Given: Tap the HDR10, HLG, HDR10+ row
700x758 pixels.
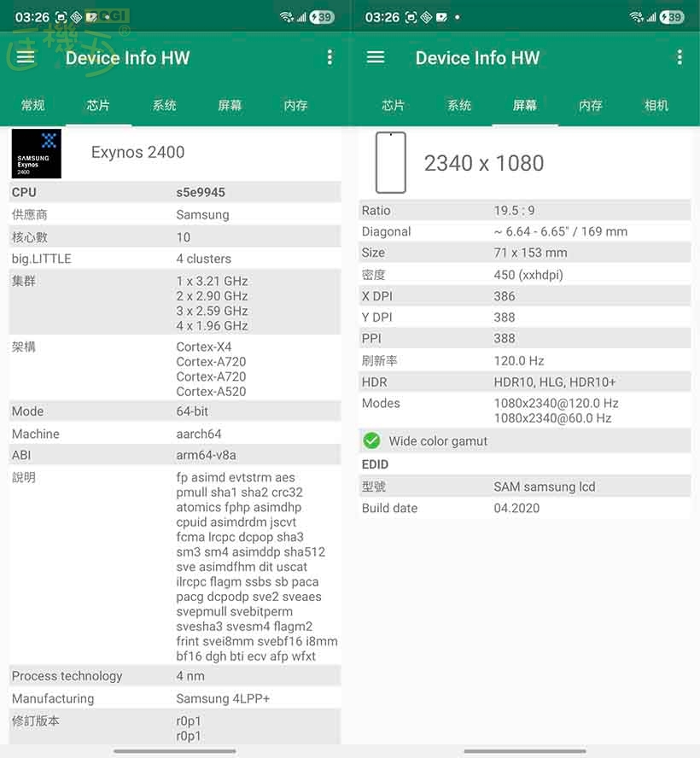Looking at the screenshot, I should pos(524,382).
